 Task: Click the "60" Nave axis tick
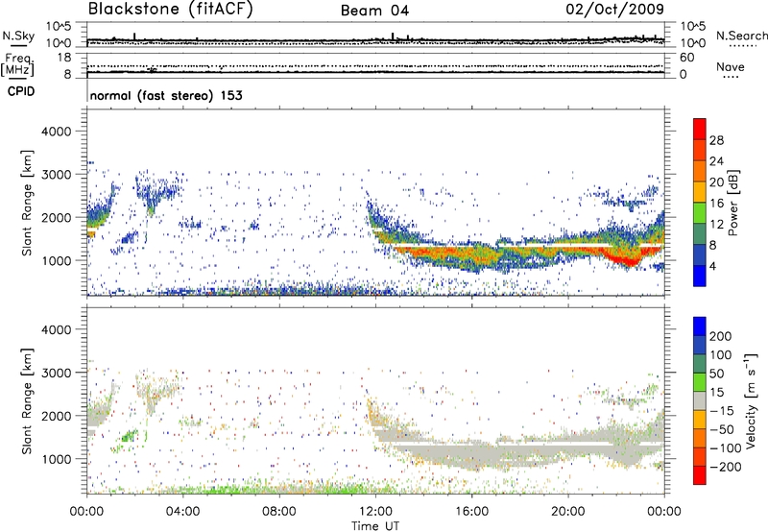pyautogui.click(x=686, y=58)
